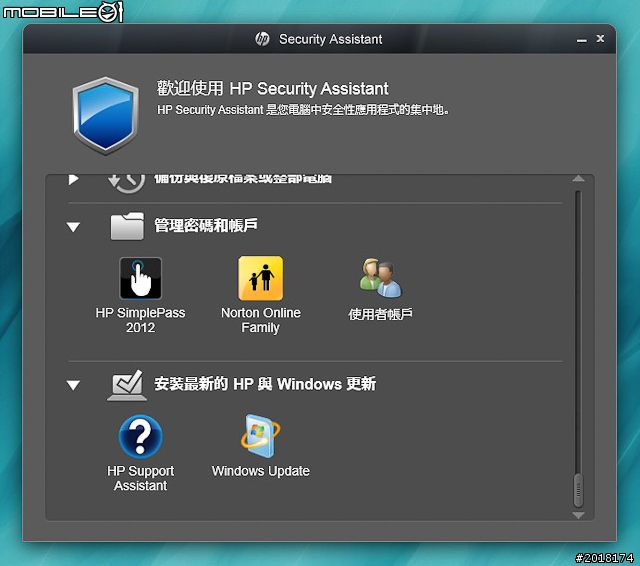Click the blue shield Security Assistant logo

[x=106, y=116]
